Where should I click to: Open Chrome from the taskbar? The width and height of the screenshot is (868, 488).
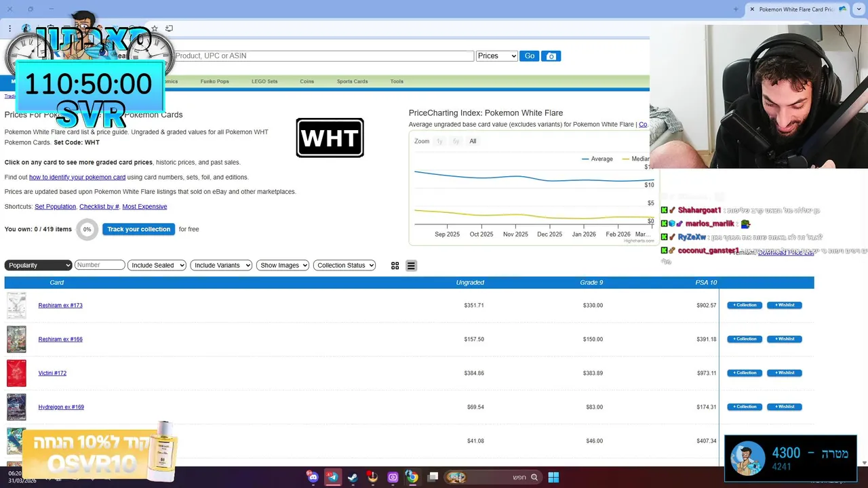412,477
